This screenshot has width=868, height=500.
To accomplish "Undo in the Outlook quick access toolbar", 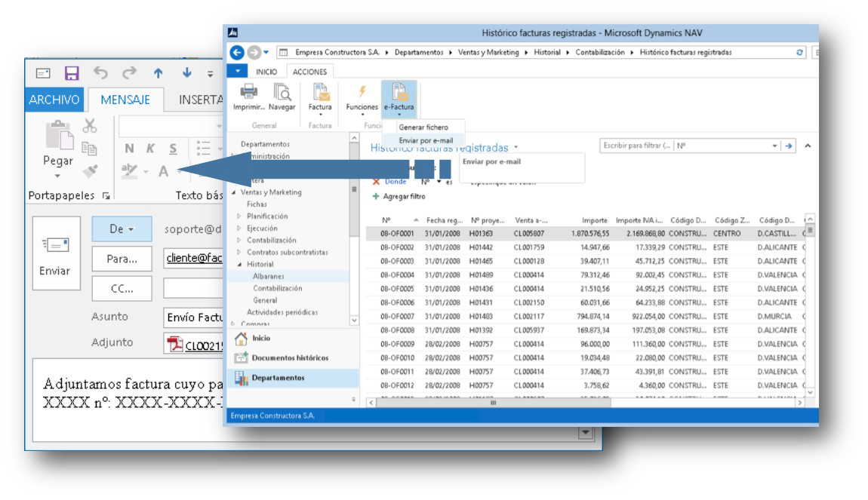I will (x=100, y=73).
